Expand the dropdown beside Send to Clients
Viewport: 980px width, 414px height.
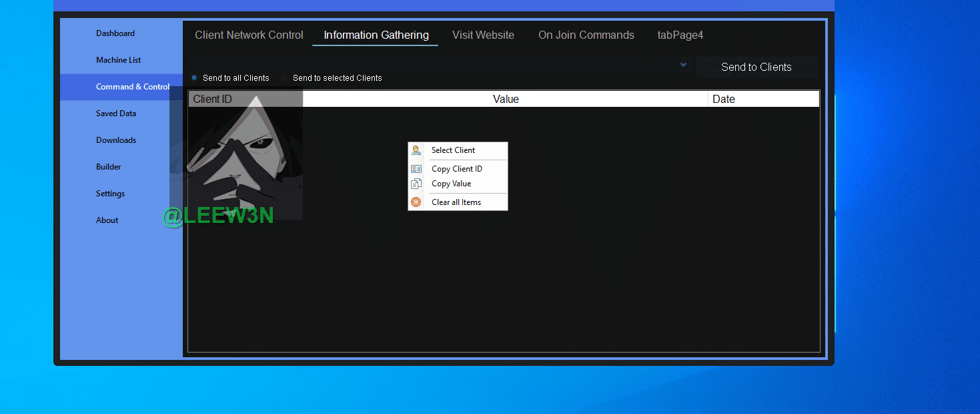[683, 65]
